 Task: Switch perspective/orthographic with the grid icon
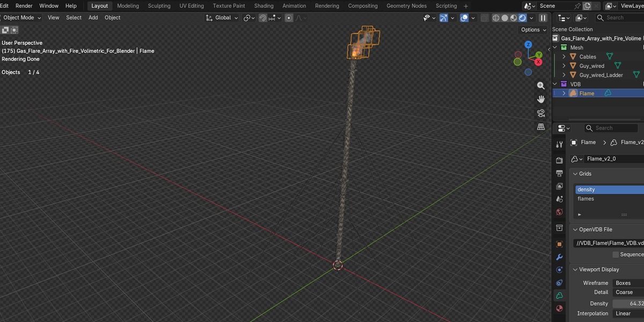[541, 127]
